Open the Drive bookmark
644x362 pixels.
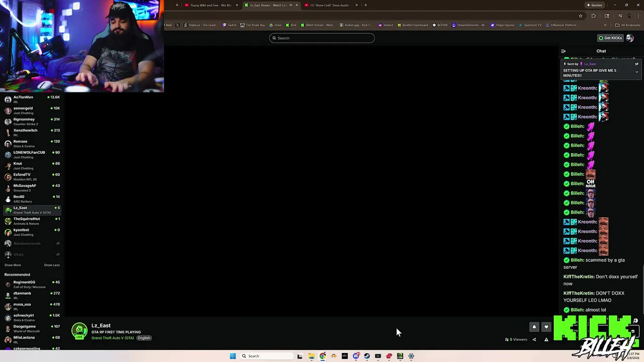[275, 25]
